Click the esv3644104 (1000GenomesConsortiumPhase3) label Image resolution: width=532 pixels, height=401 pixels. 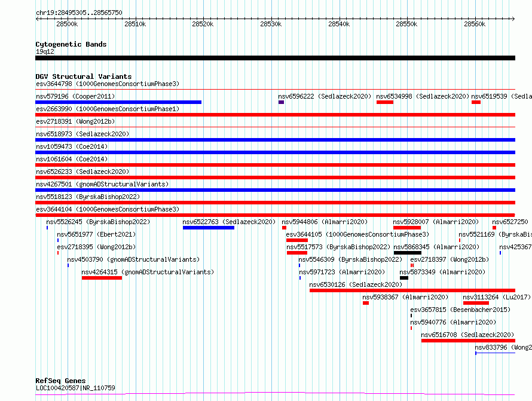coord(108,209)
